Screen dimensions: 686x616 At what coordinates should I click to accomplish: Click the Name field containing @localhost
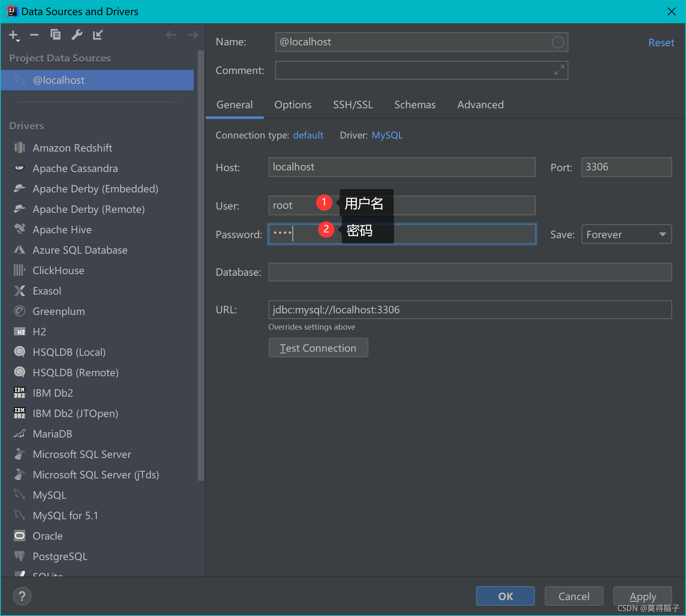[421, 42]
